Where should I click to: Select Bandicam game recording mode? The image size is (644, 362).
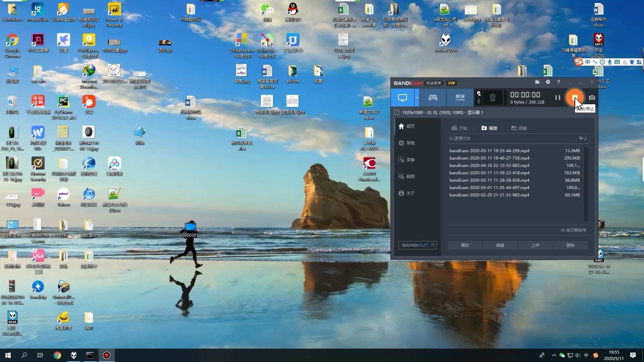coord(433,98)
